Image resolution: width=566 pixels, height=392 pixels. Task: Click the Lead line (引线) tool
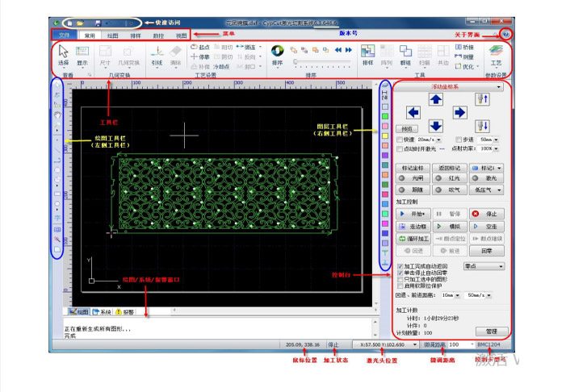point(157,55)
